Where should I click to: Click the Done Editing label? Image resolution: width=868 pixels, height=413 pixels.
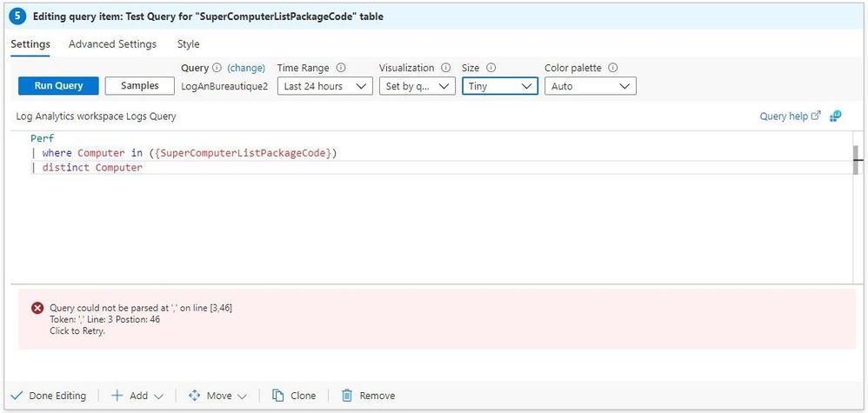pyautogui.click(x=57, y=396)
